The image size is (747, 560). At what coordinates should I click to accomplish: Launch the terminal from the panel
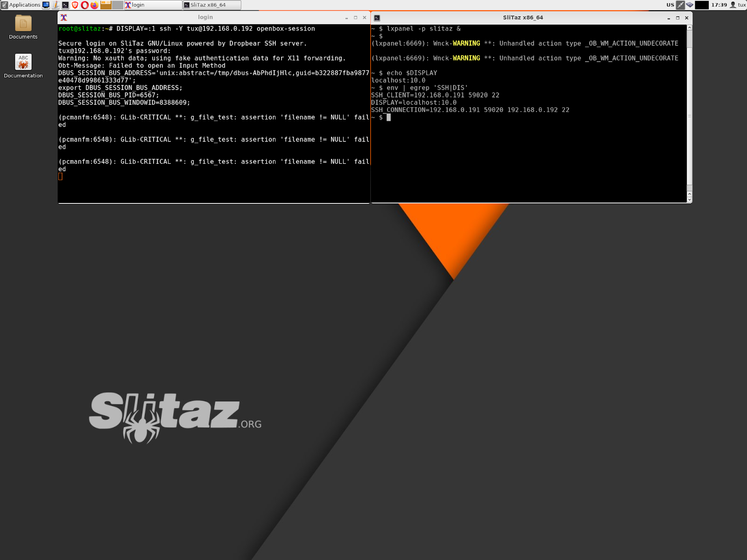coord(65,5)
